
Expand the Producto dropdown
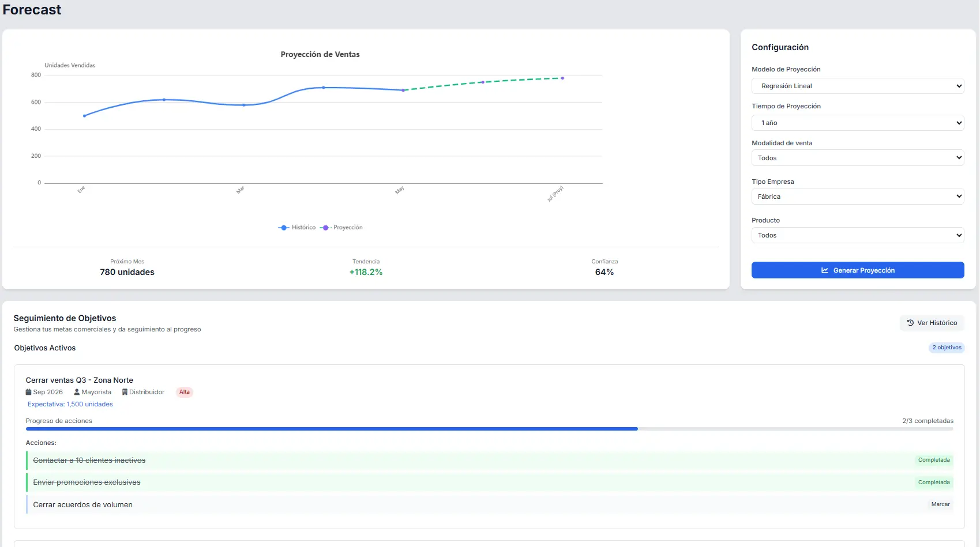click(857, 235)
